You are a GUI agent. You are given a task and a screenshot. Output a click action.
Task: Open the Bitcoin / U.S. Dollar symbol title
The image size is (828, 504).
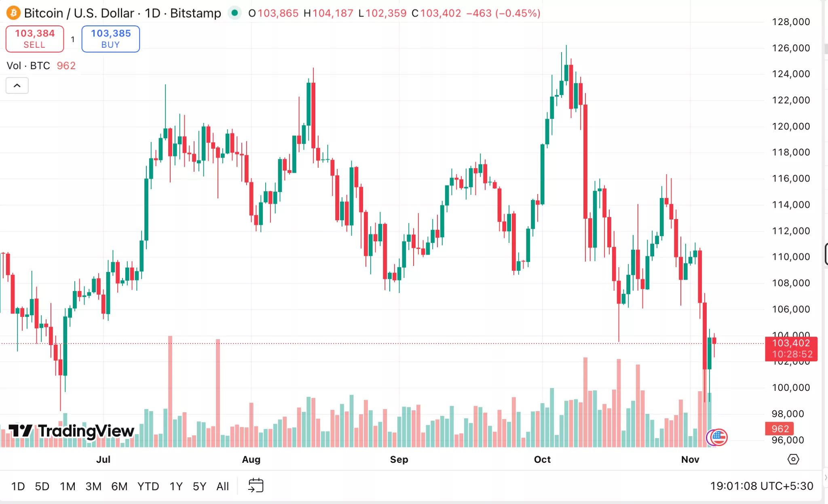tap(79, 13)
